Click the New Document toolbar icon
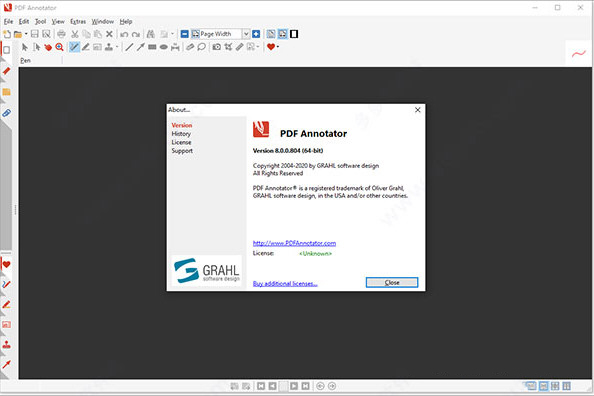The width and height of the screenshot is (594, 396). [7, 34]
